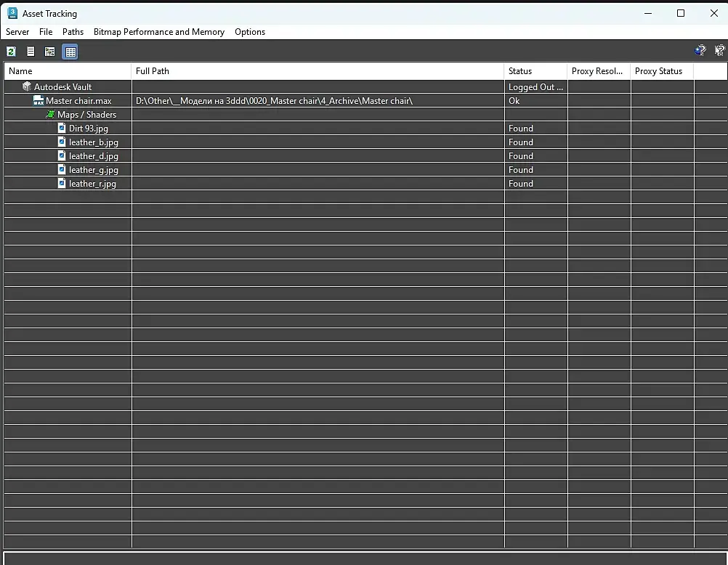Screen dimensions: 728x565
Task: Click the image icon next to leather_g.jpg
Action: [62, 169]
